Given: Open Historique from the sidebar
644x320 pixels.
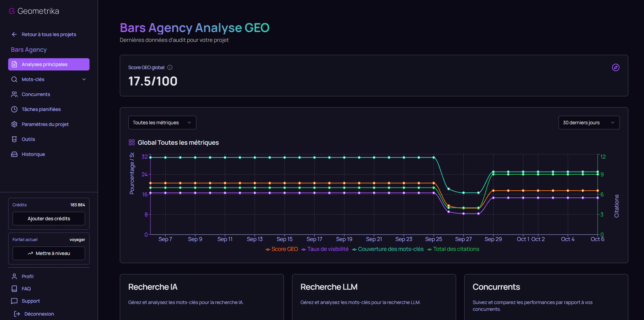Looking at the screenshot, I should click(x=33, y=154).
